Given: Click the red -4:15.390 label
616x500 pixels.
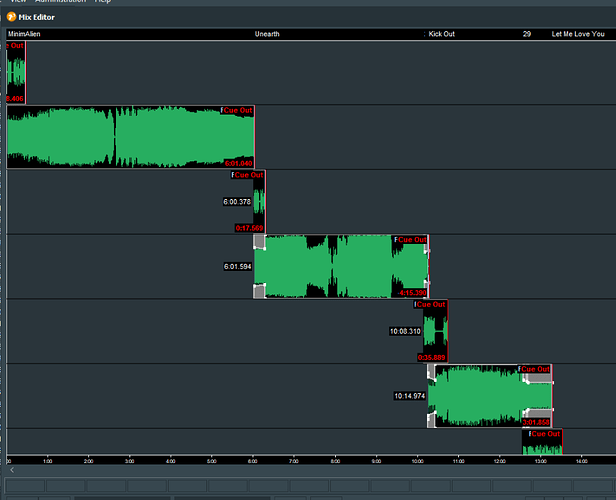Looking at the screenshot, I should point(412,293).
